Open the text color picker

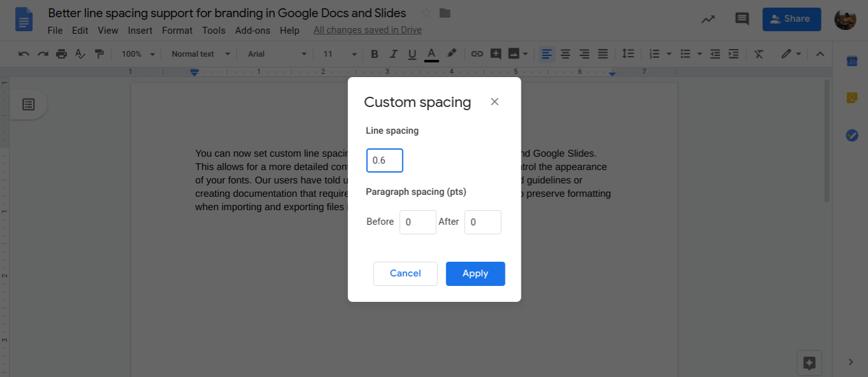[431, 54]
